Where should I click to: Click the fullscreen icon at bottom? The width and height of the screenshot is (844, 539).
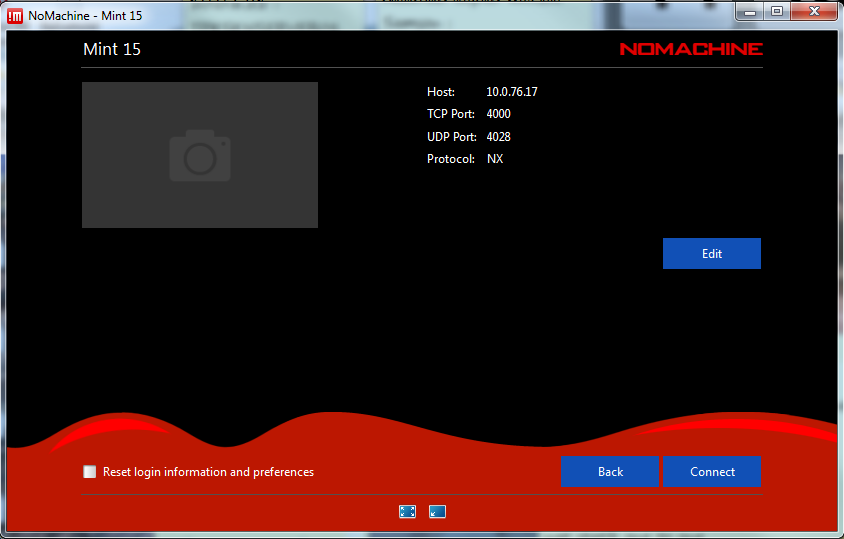(407, 512)
